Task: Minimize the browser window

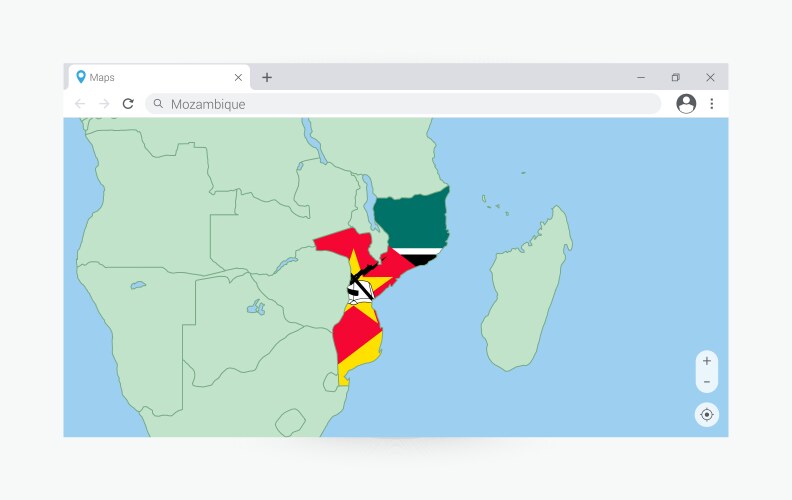Action: point(641,77)
